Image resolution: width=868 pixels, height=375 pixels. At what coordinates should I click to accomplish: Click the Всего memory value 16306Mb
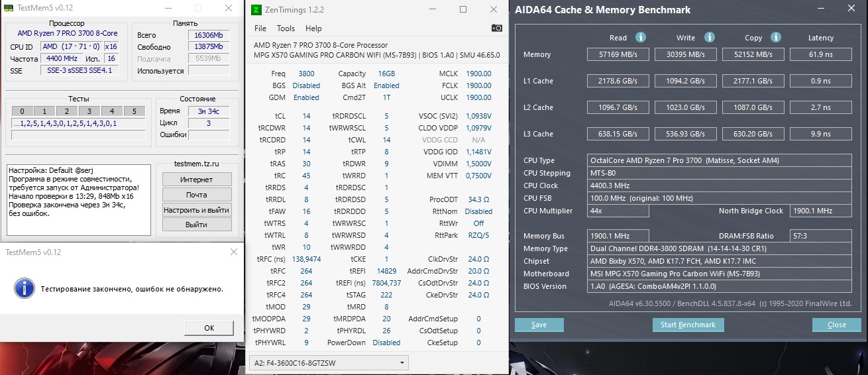tap(208, 35)
